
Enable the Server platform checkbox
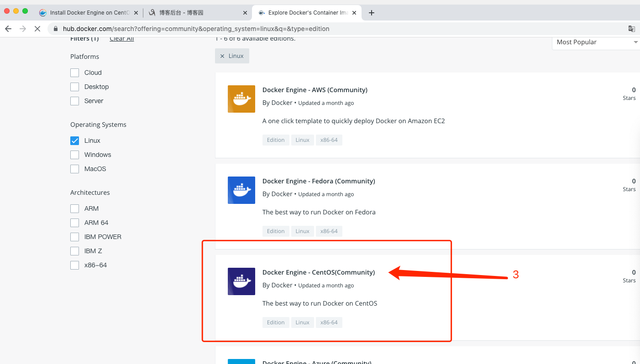tap(75, 101)
